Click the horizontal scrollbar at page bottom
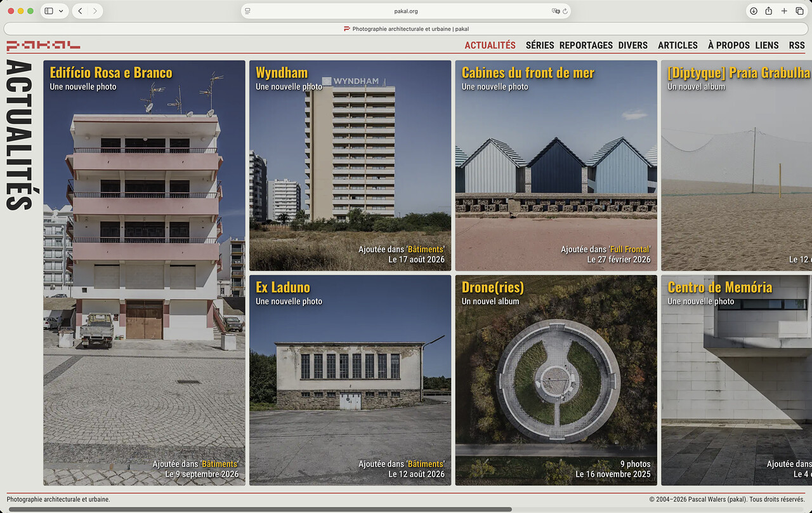The image size is (812, 513). click(260, 509)
